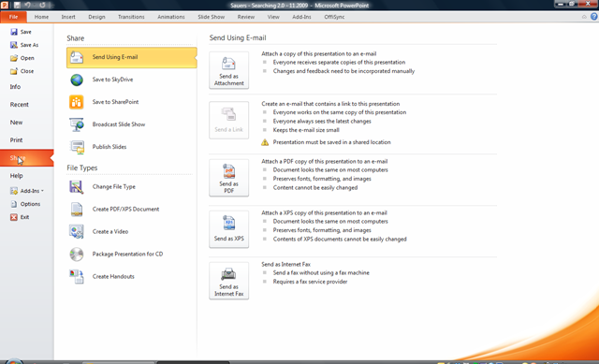Open PowerPoint Options
This screenshot has height=364, width=599.
[x=25, y=204]
